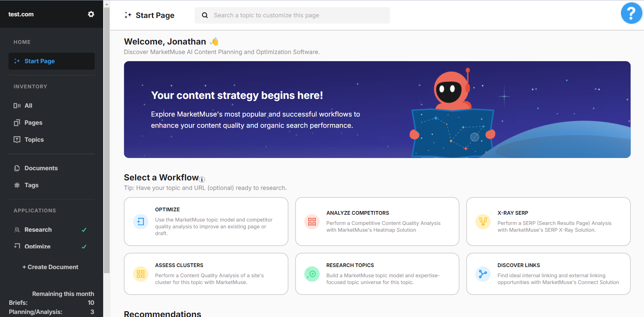Screen dimensions: 644x317
Task: Click the Welcome, Jonathan heading
Action: click(165, 41)
